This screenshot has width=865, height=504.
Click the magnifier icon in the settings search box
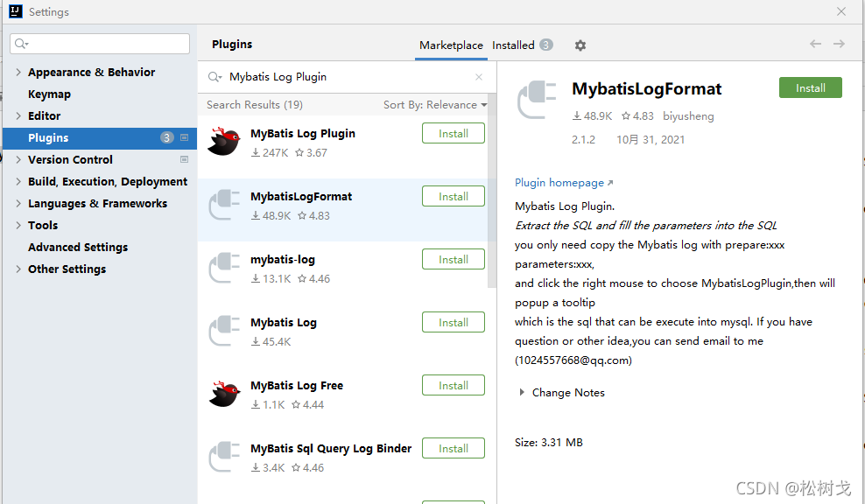click(x=22, y=44)
